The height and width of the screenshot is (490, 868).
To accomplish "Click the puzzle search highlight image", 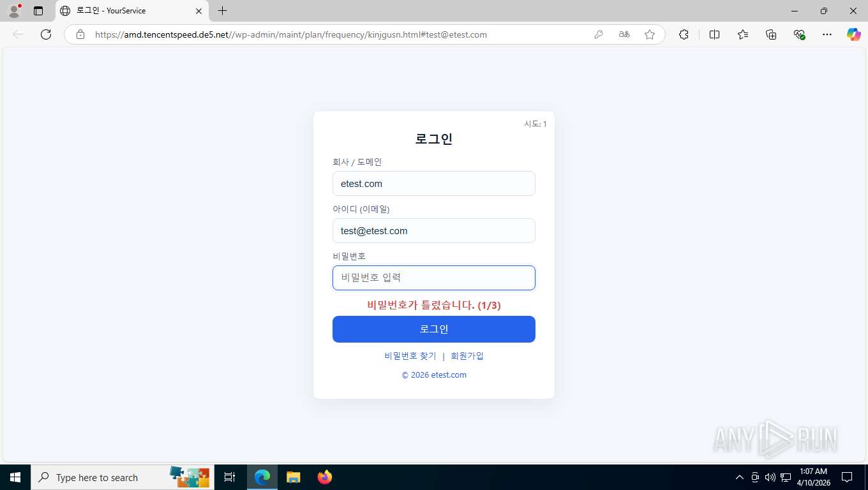I will pos(190,477).
